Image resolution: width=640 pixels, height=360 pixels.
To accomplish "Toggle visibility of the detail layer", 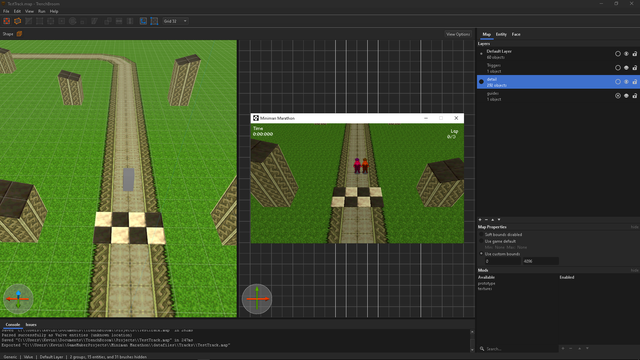I will click(626, 82).
